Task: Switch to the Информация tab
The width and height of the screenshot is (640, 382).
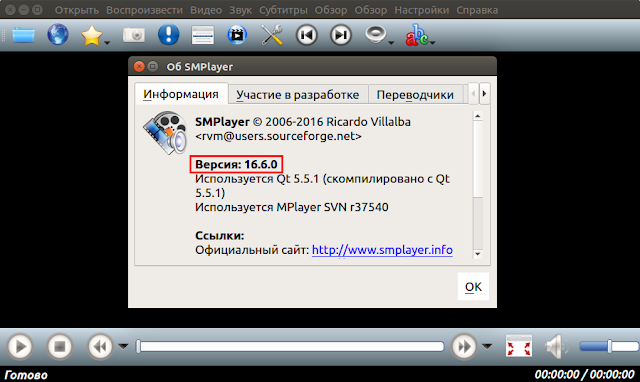Action: (x=181, y=94)
